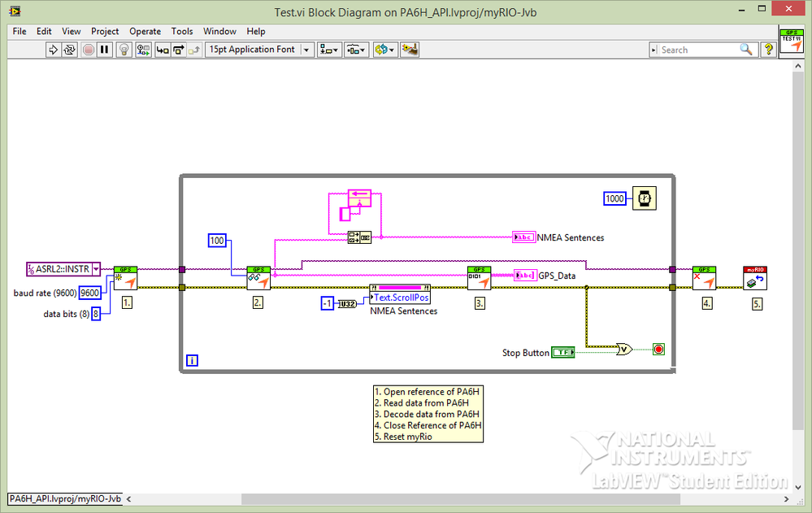The width and height of the screenshot is (812, 513).
Task: Select the GPS_Data string indicator terminal
Action: point(525,275)
